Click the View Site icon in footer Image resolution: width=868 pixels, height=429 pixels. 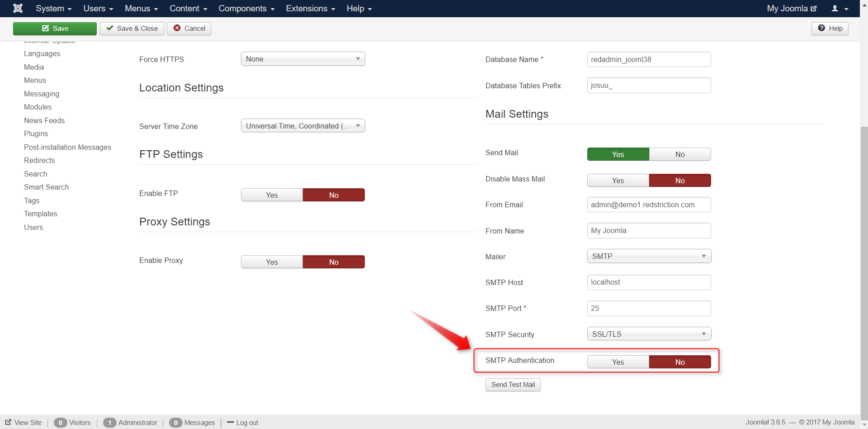[8, 422]
